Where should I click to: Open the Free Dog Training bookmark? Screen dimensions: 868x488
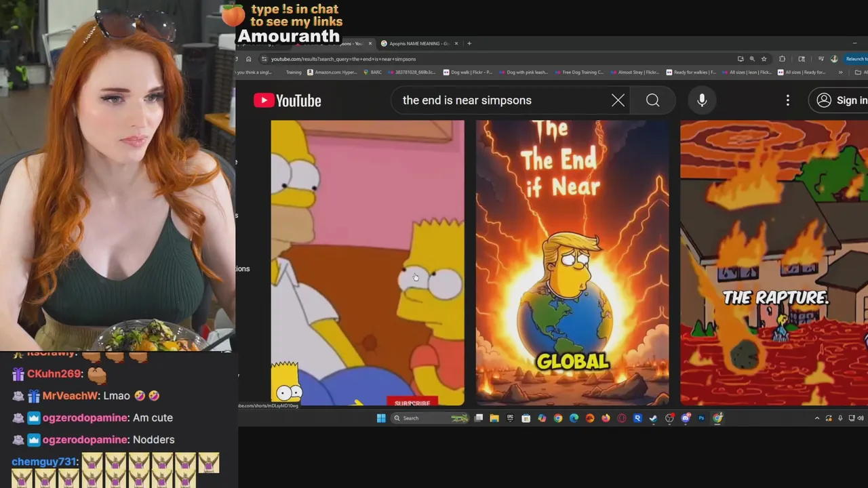[x=578, y=73]
